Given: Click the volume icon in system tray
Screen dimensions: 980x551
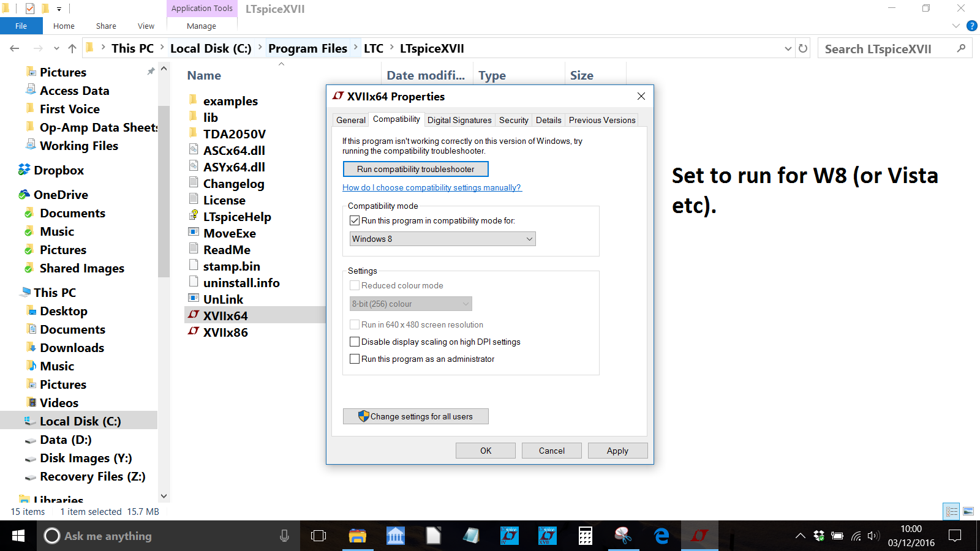Looking at the screenshot, I should click(873, 536).
